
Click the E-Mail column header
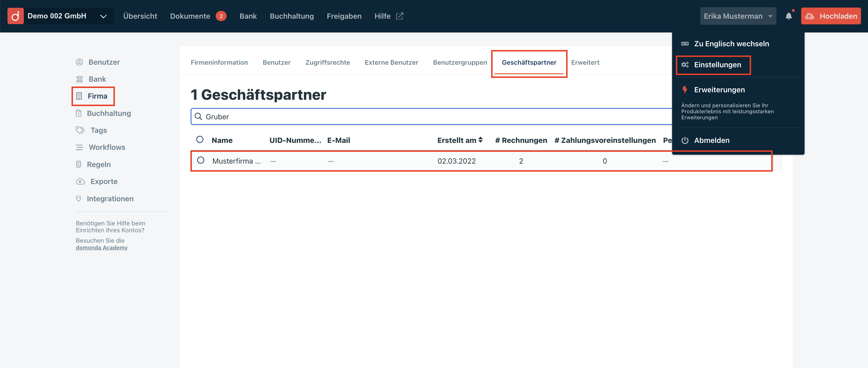[339, 140]
